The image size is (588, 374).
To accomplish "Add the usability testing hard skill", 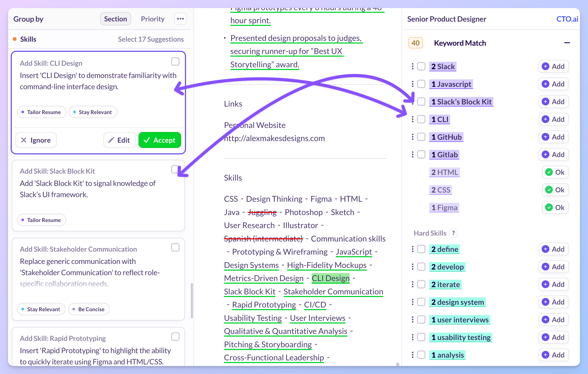I will pyautogui.click(x=553, y=337).
